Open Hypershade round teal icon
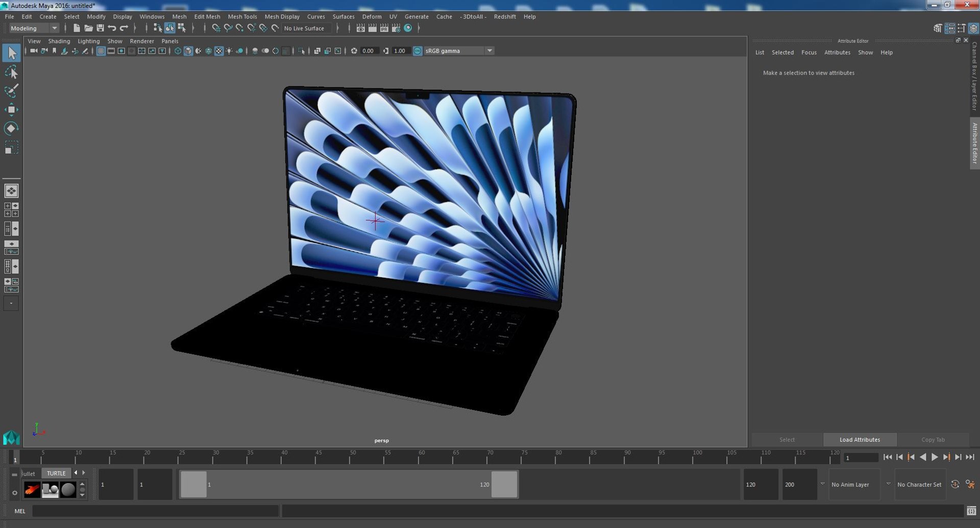Image resolution: width=980 pixels, height=528 pixels. [x=408, y=28]
